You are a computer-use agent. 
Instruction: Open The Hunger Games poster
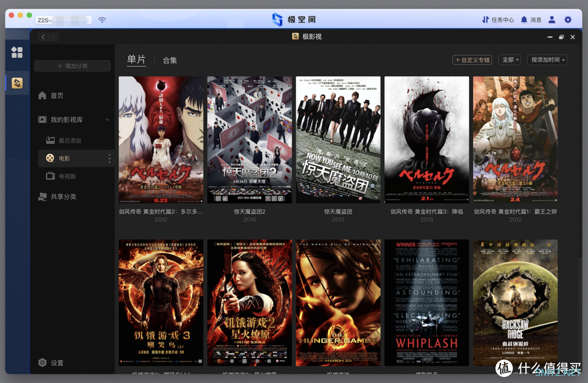point(338,303)
